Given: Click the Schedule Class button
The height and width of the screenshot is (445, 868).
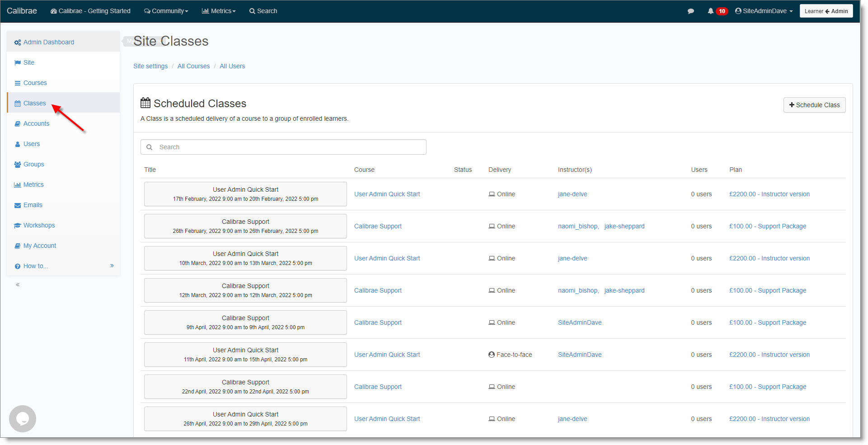Looking at the screenshot, I should (x=814, y=105).
